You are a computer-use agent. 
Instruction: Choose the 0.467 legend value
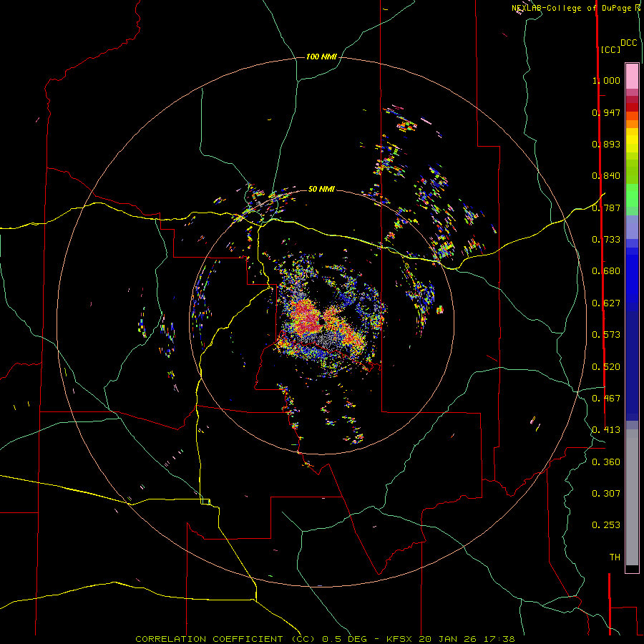click(x=606, y=399)
